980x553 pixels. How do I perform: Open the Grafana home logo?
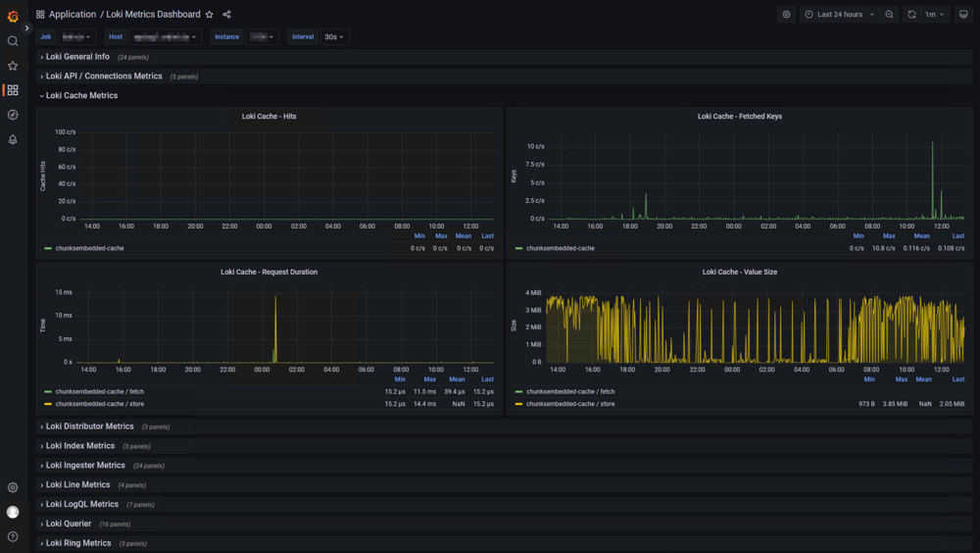[x=13, y=16]
